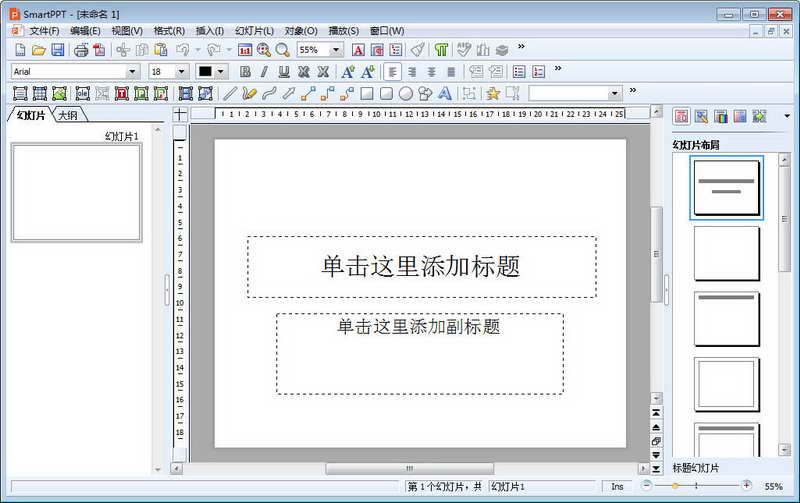This screenshot has height=503, width=800.
Task: Select the Rounded rectangle tool
Action: (386, 93)
